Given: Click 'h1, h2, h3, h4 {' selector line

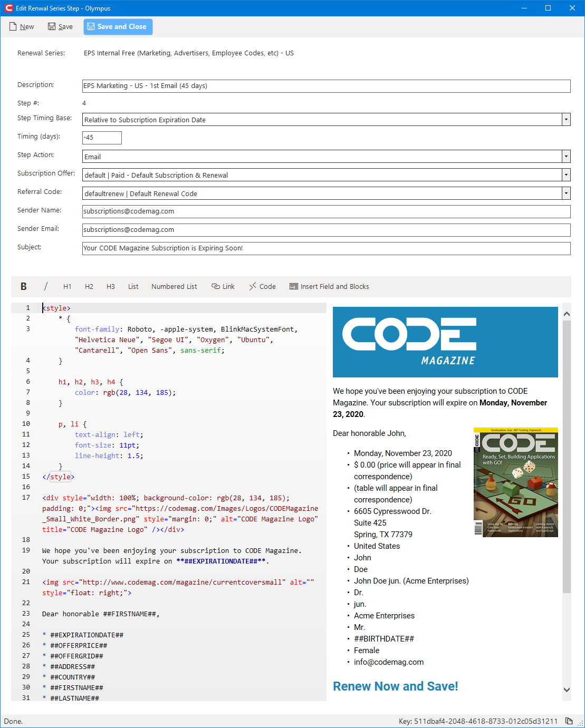Looking at the screenshot, I should click(91, 382).
